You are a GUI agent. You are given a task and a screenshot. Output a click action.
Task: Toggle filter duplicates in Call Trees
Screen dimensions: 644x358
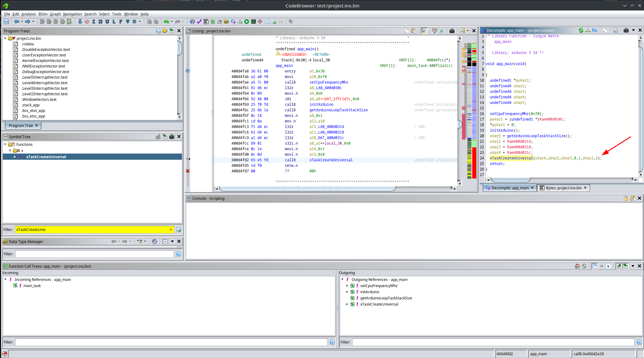pyautogui.click(x=595, y=266)
